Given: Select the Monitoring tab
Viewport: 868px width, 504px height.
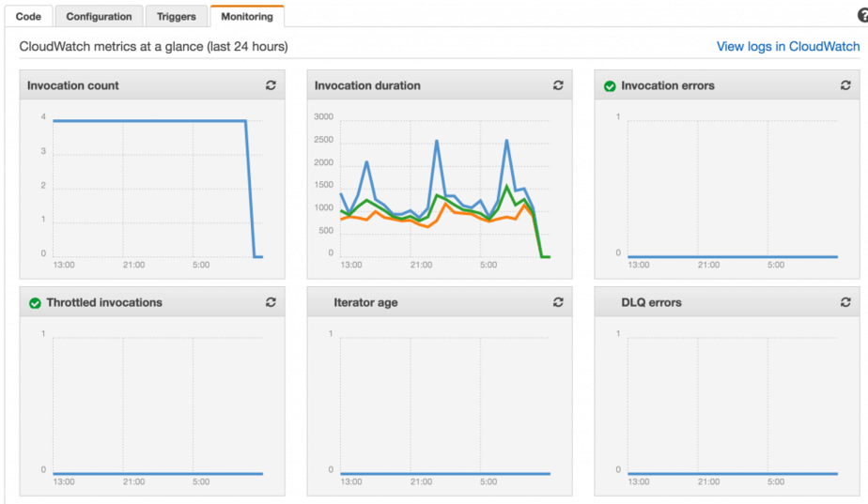Looking at the screenshot, I should pyautogui.click(x=247, y=16).
